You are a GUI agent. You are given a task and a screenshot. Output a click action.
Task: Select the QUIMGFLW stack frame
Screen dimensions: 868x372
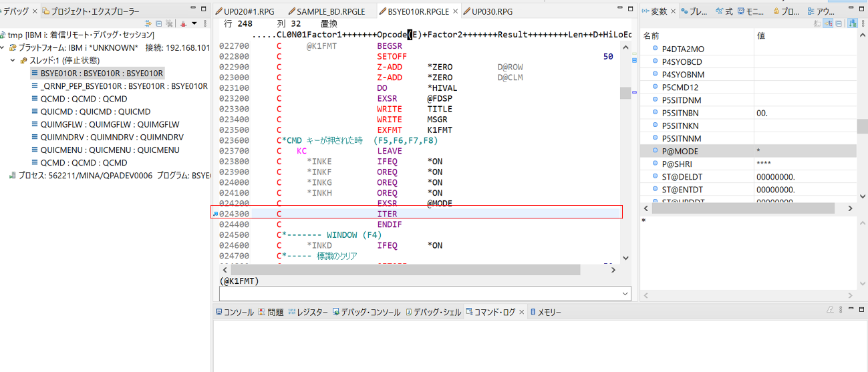click(x=105, y=124)
